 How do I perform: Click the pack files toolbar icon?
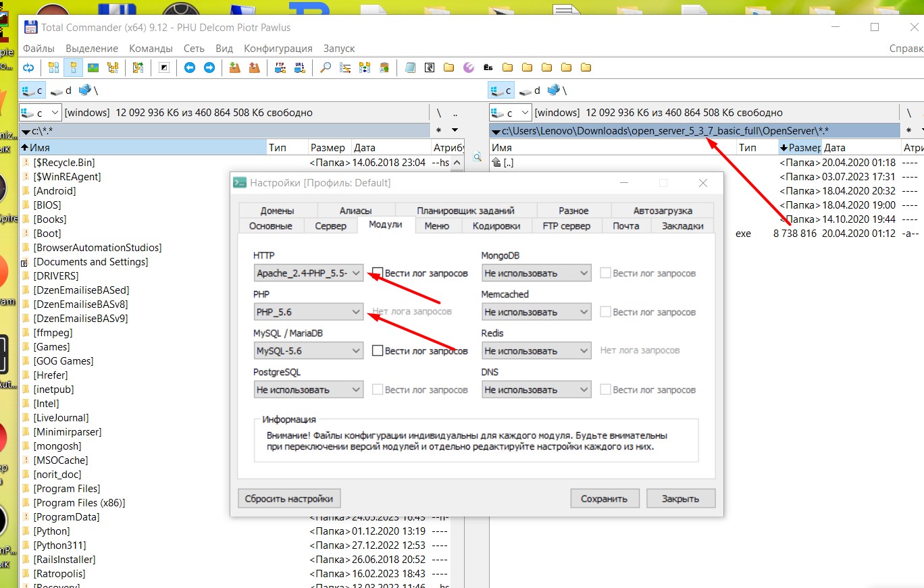coord(234,68)
